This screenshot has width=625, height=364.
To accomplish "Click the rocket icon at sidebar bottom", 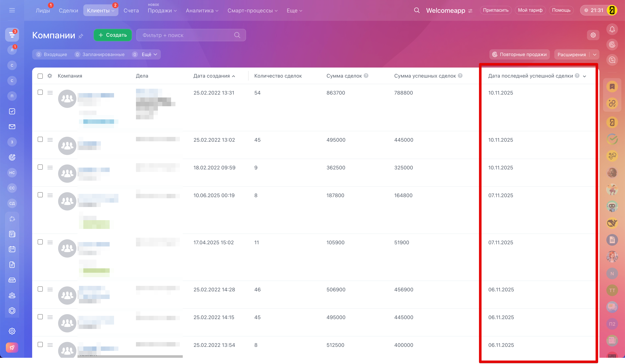I will (x=12, y=347).
